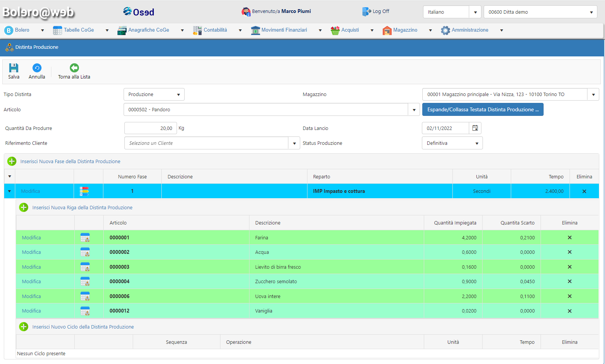Click the phase 1 colored bars icon
The width and height of the screenshot is (605, 364).
tap(84, 191)
